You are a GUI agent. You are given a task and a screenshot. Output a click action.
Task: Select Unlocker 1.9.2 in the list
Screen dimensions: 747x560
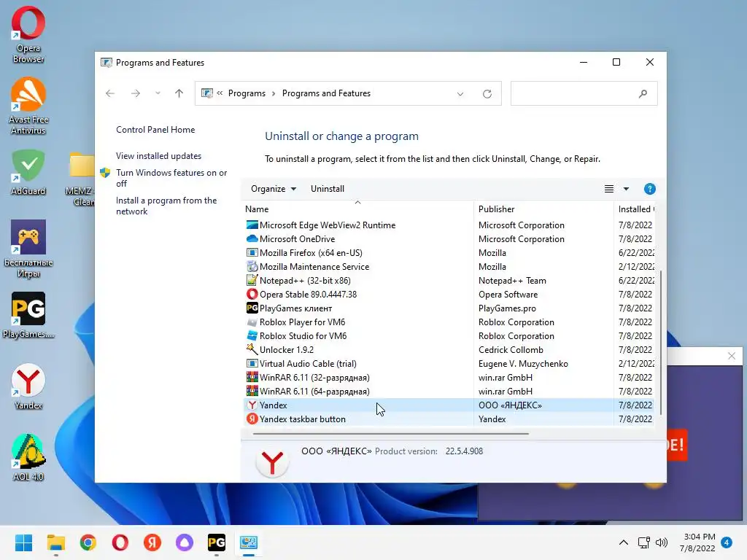click(448, 349)
